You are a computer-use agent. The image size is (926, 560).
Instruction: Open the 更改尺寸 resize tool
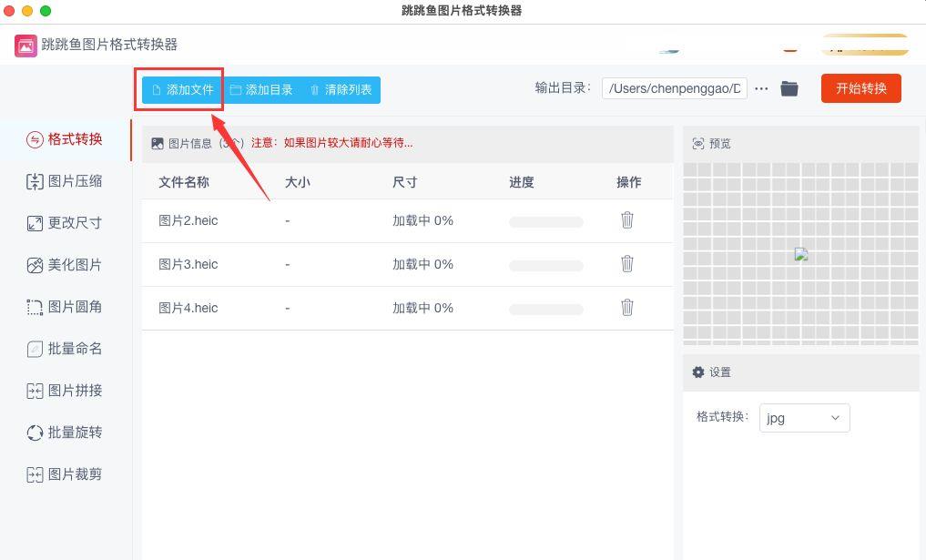coord(64,222)
